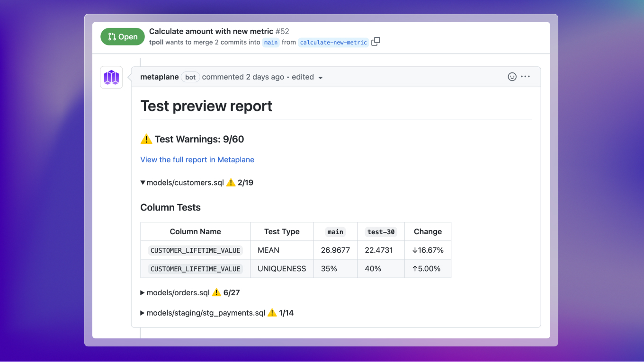Viewport: 644px width, 362px height.
Task: Copy the branch name using the copy icon
Action: [x=376, y=42]
